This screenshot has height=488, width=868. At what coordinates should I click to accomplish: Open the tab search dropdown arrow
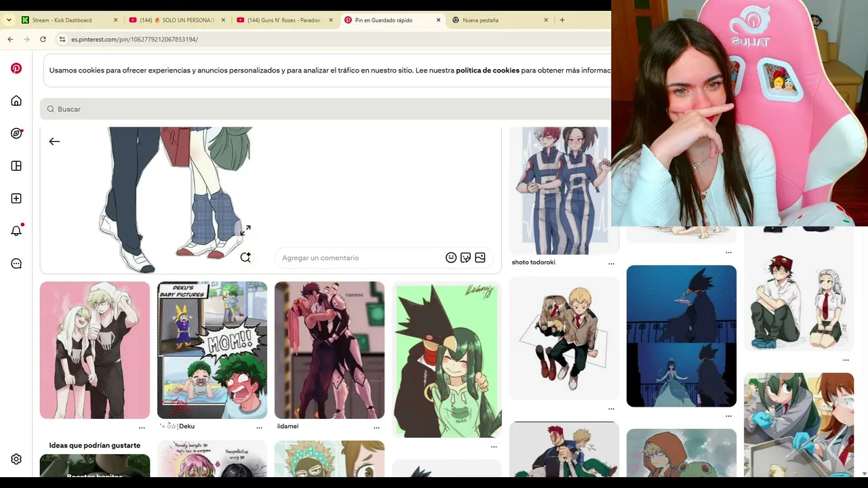pos(9,20)
